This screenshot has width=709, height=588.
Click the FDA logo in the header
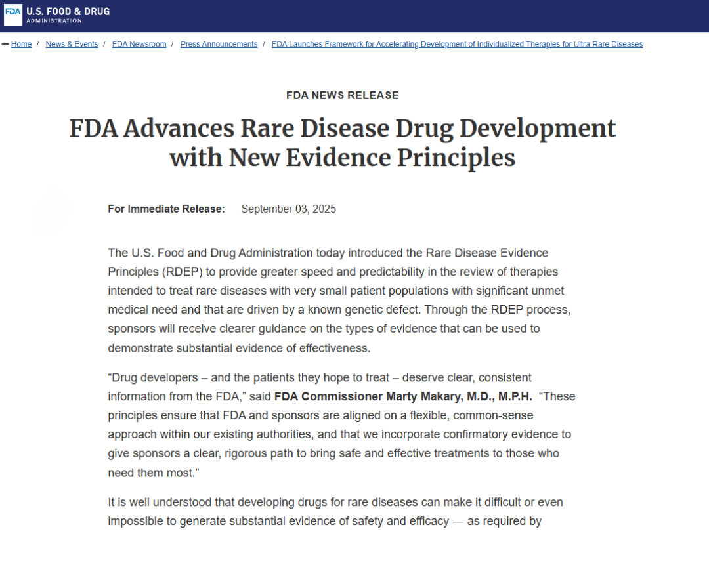(12, 14)
